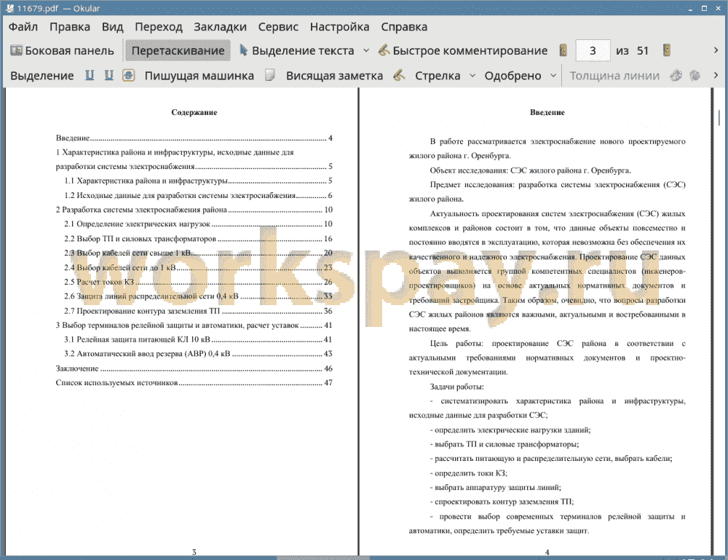Click '- спроектировать контур заземления ТП;' line
This screenshot has height=560, width=728.
[x=502, y=502]
